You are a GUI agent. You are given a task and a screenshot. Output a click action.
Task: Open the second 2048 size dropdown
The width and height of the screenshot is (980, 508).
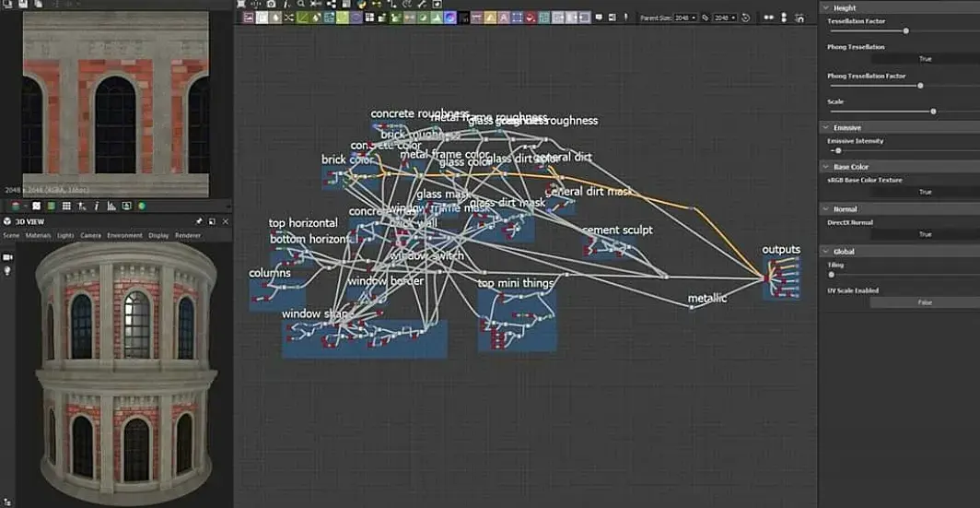click(725, 18)
